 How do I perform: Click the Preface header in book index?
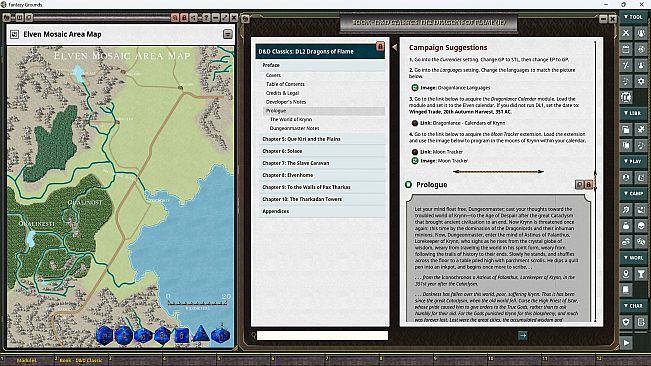[x=322, y=65]
